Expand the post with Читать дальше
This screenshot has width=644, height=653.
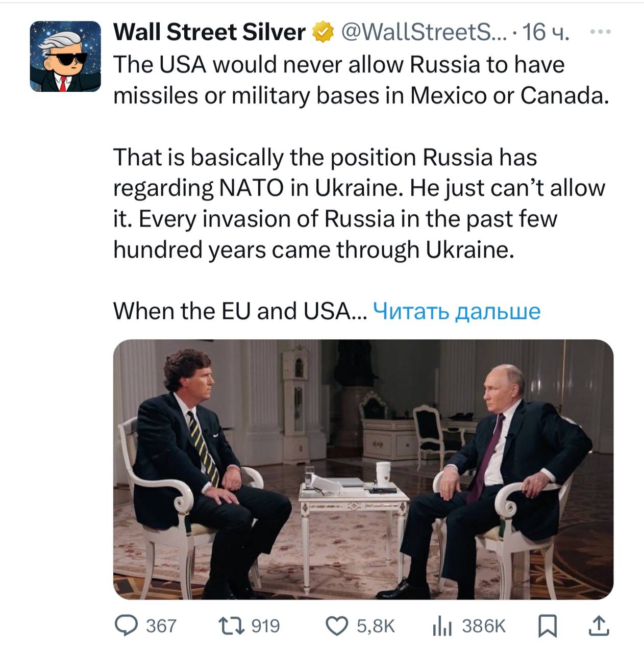point(456,311)
